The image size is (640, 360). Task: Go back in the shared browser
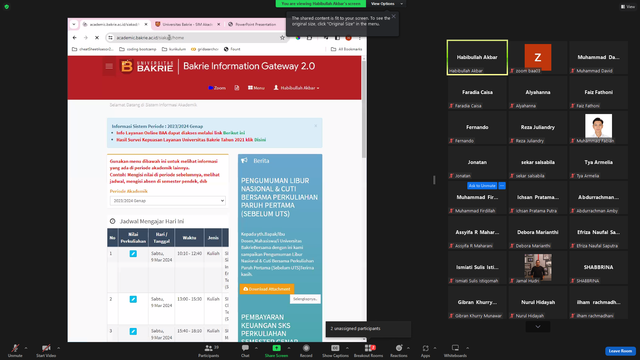75,38
